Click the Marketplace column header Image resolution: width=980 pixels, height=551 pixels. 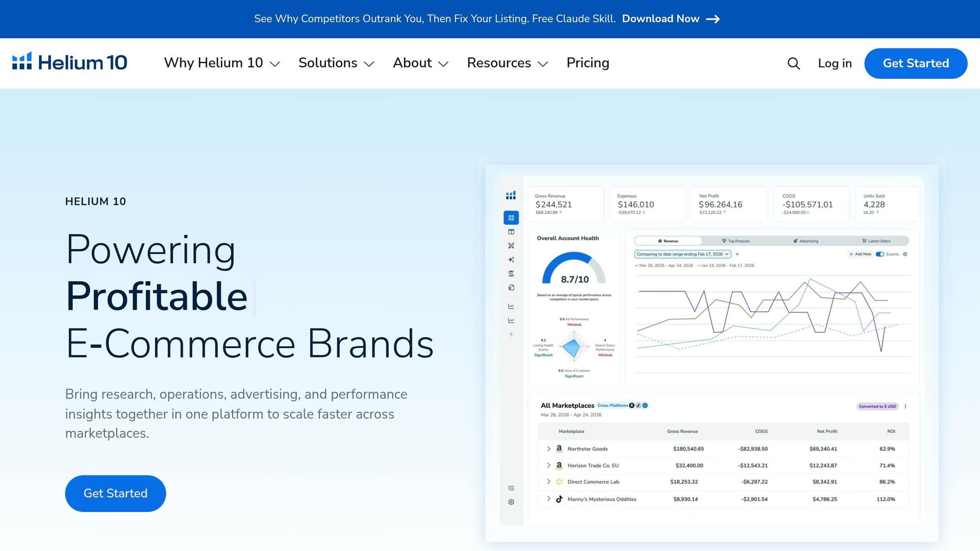tap(571, 431)
